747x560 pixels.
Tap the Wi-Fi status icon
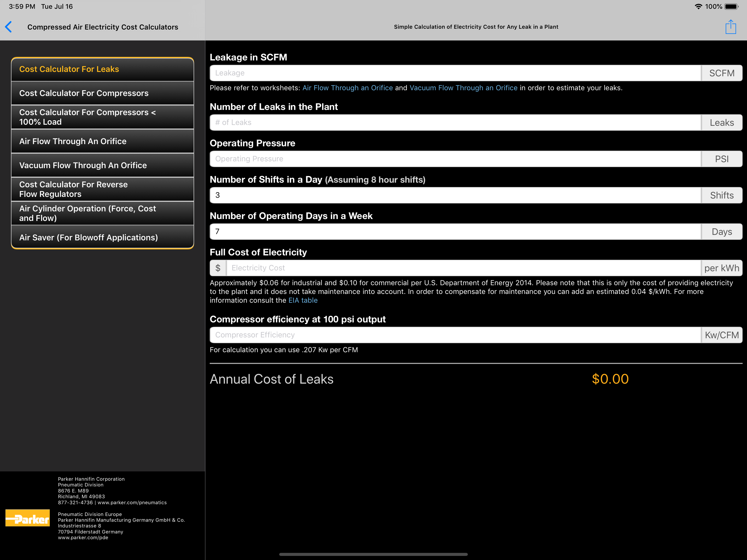click(698, 6)
